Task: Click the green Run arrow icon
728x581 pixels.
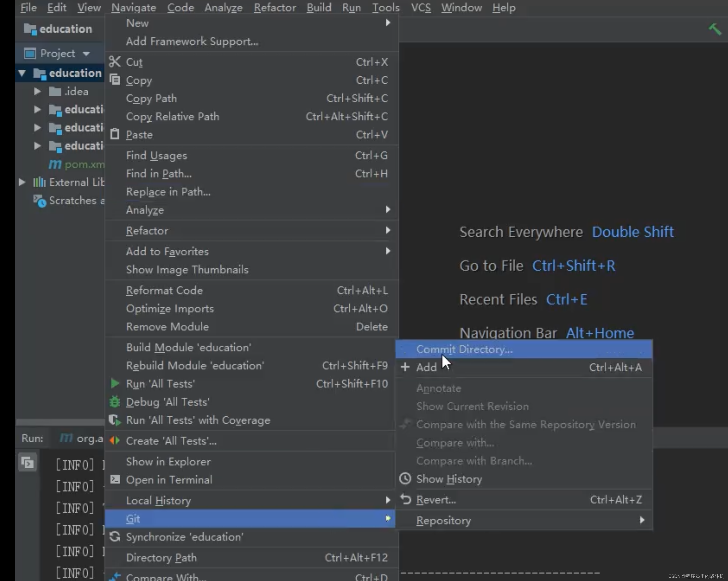Action: pyautogui.click(x=115, y=383)
